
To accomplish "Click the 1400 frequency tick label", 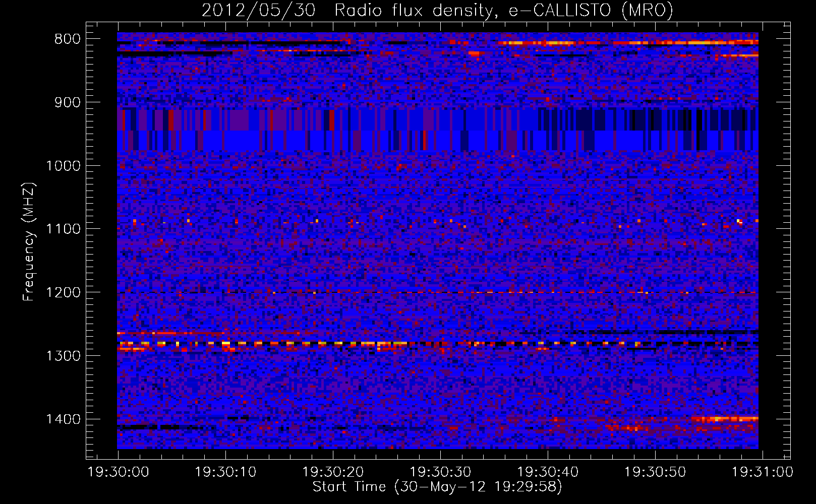I will tap(63, 419).
